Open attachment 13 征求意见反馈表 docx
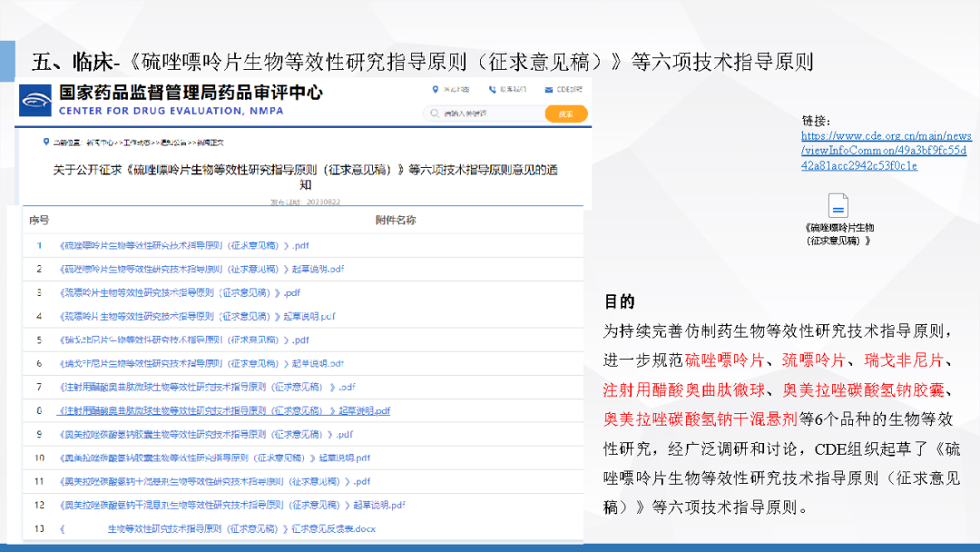Viewport: 980px width, 552px height. pyautogui.click(x=218, y=528)
